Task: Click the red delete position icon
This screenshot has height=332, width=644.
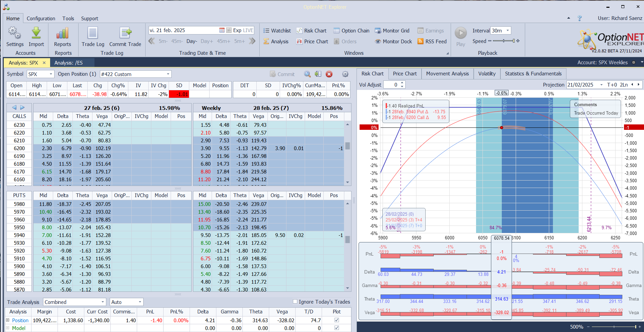Action: [x=329, y=74]
